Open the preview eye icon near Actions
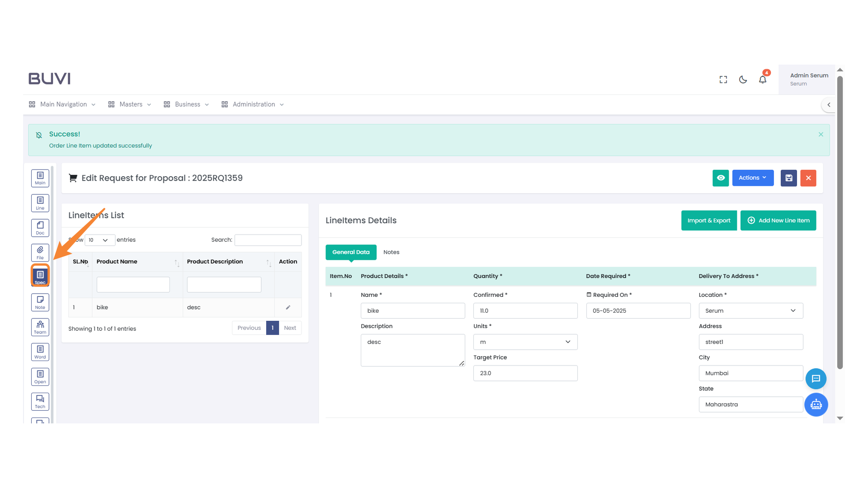 pos(721,178)
